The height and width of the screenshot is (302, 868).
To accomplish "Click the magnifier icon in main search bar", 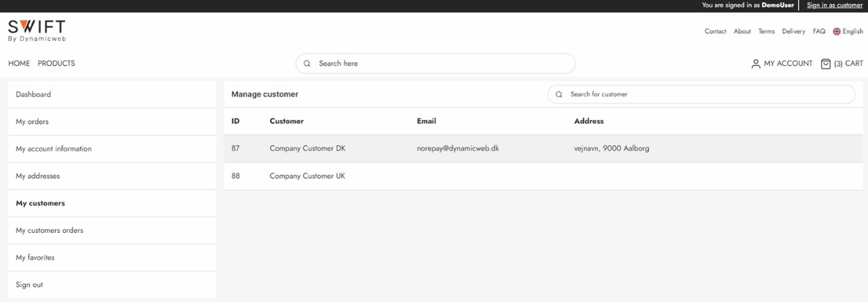I will [x=307, y=64].
